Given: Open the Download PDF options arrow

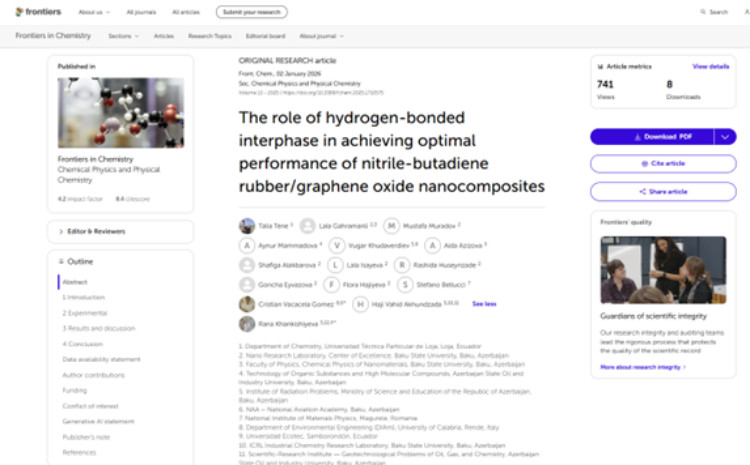Looking at the screenshot, I should pyautogui.click(x=725, y=137).
